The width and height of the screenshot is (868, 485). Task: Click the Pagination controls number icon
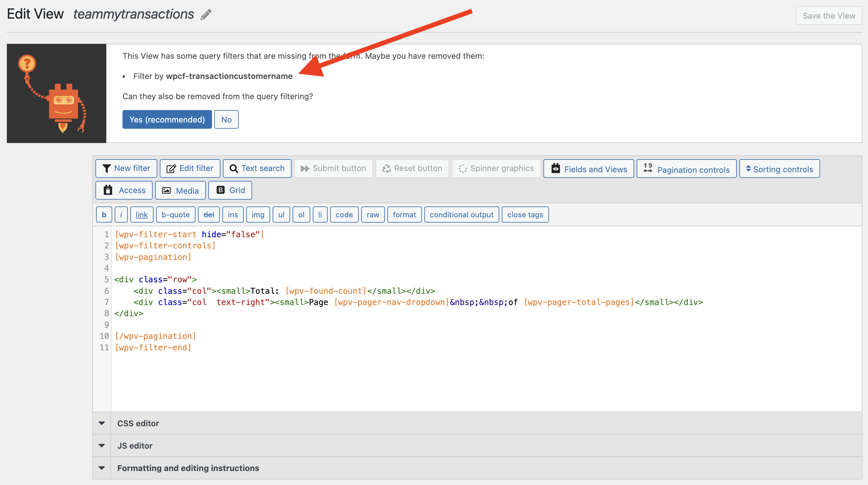pos(648,168)
